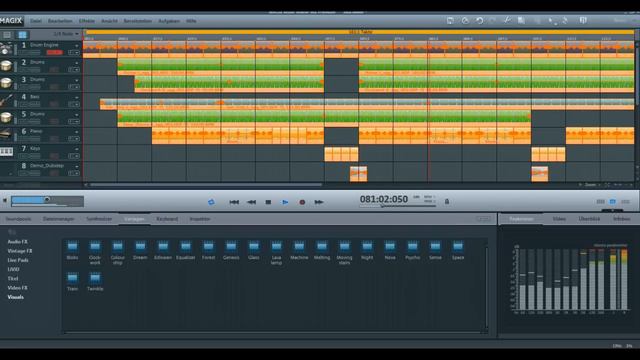This screenshot has height=360, width=640.
Task: Expand track 5 Drums dropdown arrow
Action: pyautogui.click(x=76, y=115)
